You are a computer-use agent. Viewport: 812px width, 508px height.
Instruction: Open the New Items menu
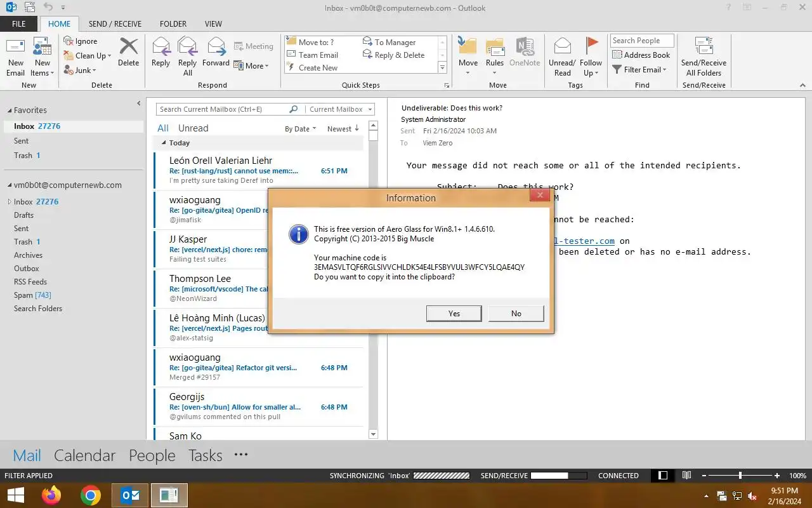click(x=43, y=57)
